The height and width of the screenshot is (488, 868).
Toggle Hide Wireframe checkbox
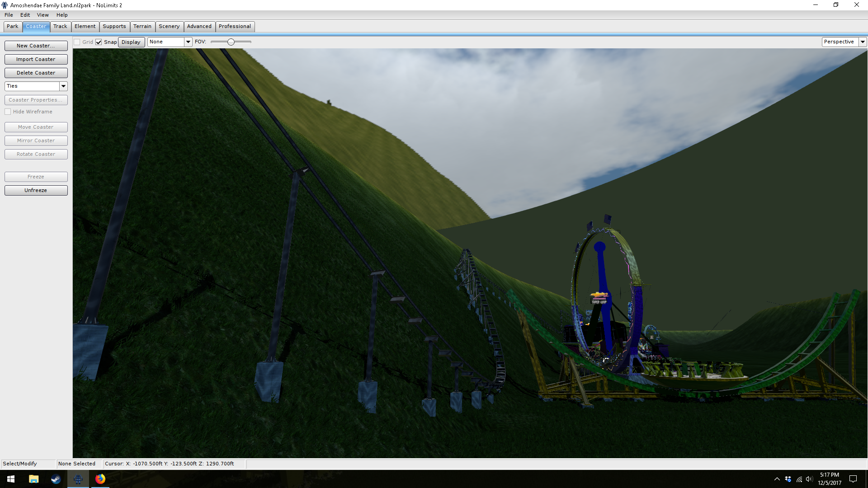pyautogui.click(x=8, y=112)
